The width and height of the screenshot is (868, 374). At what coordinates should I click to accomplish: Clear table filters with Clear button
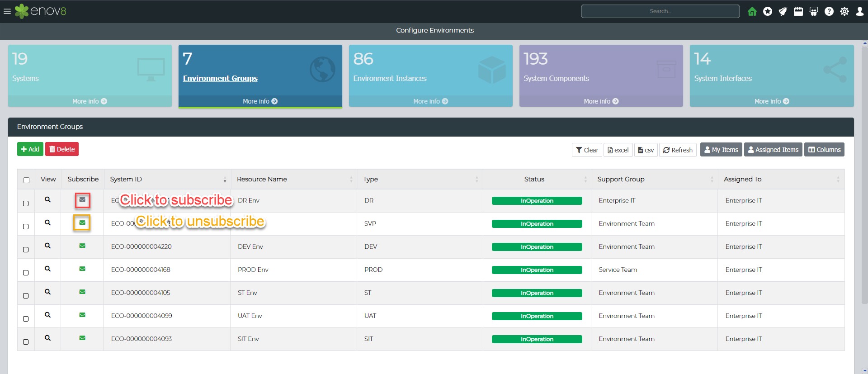pos(587,150)
